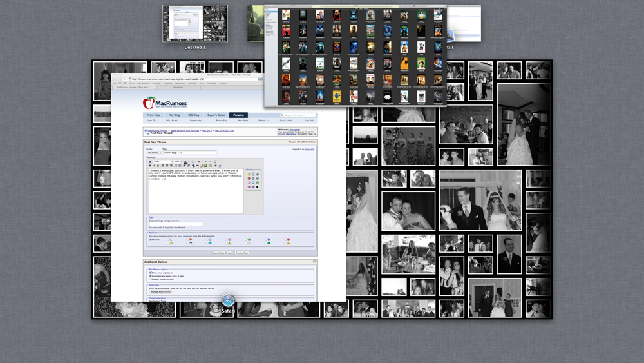Insert an image into the message
The width and height of the screenshot is (644, 363).
206,166
